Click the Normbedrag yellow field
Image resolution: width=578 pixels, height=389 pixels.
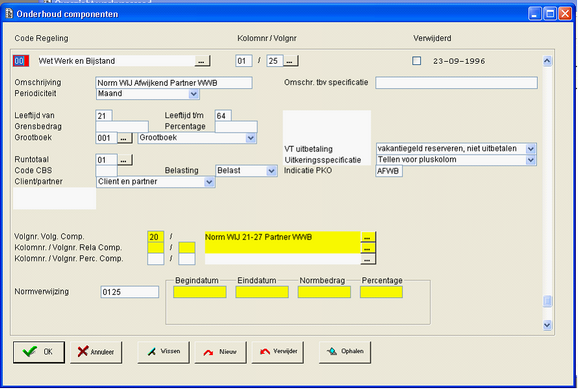(324, 292)
